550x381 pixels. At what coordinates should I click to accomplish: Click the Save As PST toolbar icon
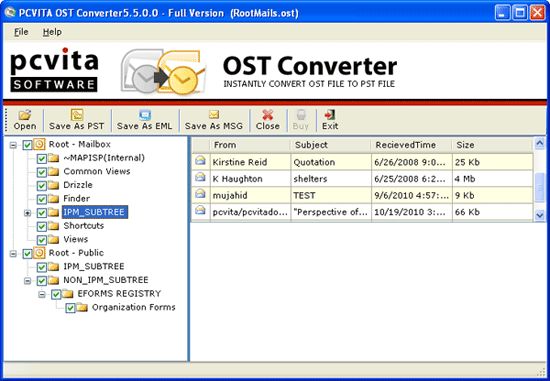76,115
